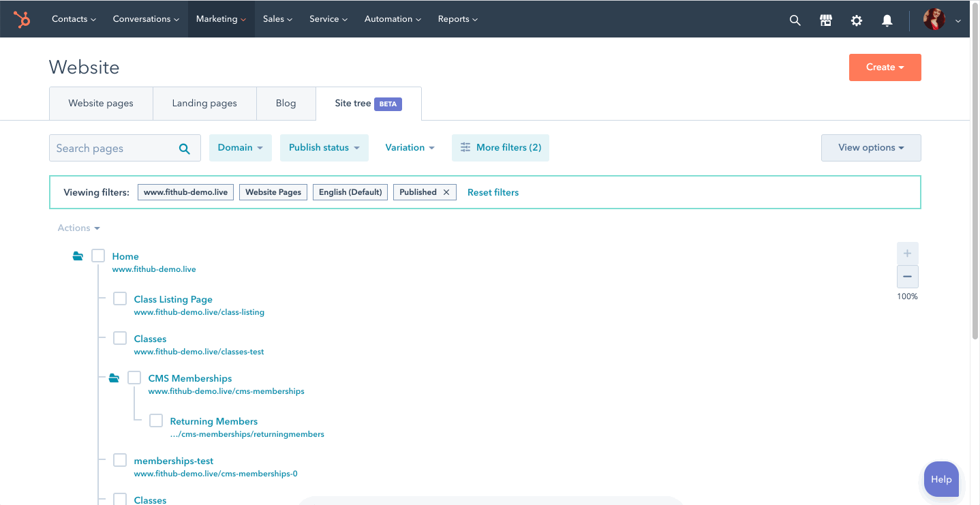The image size is (980, 505).
Task: Zoom in with the plus button
Action: (907, 254)
